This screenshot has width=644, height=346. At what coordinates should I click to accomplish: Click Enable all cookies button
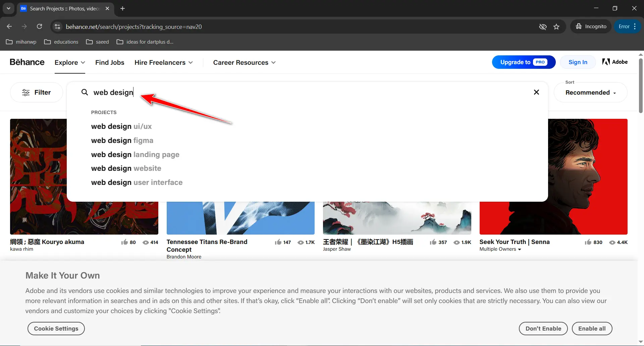(x=592, y=329)
